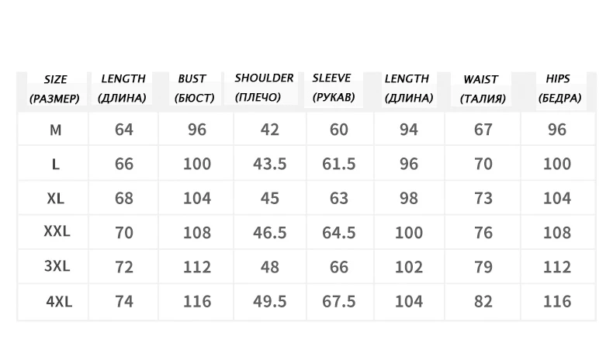Click the 3XL size row label
Viewport: 613px width, 364px height.
point(55,266)
